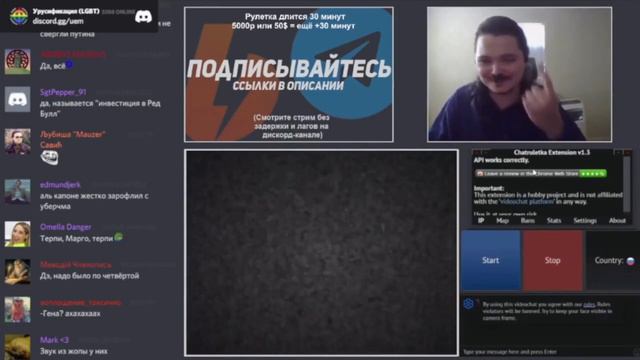
Task: Click the Russian flag icon next to Country
Action: (x=631, y=261)
